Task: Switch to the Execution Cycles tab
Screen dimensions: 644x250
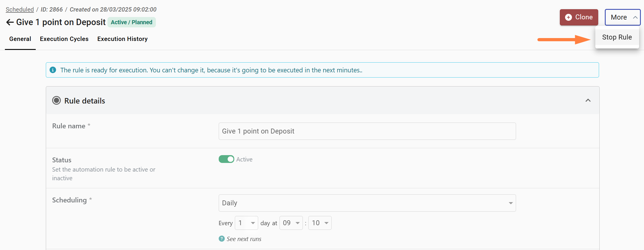Action: (x=64, y=39)
